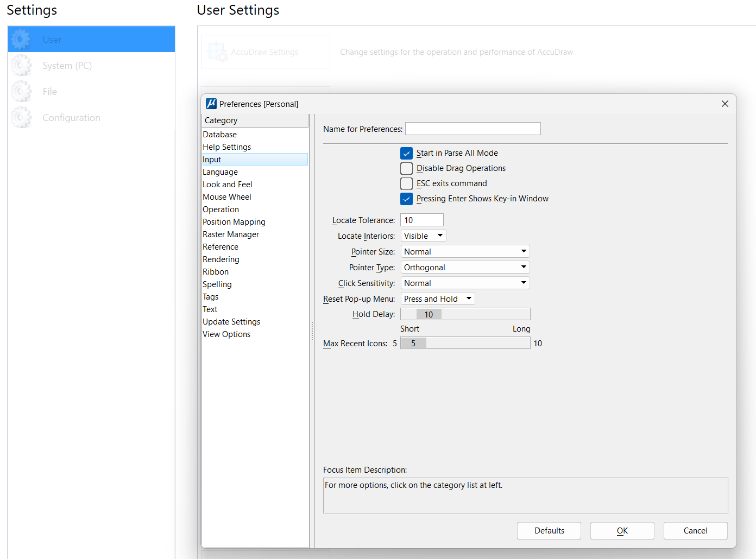Click the Configuration gear icon
The width and height of the screenshot is (756, 559).
pos(21,118)
